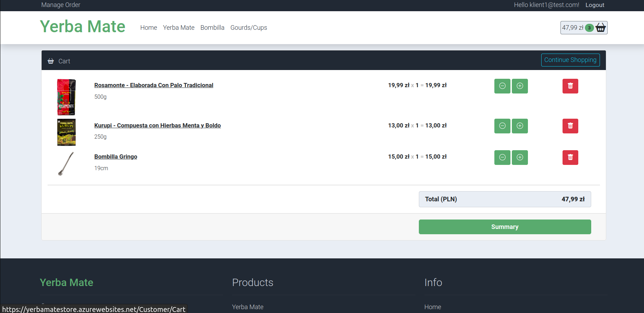Add one more Bombilla Gringo
Viewport: 644px width, 313px height.
pos(520,158)
